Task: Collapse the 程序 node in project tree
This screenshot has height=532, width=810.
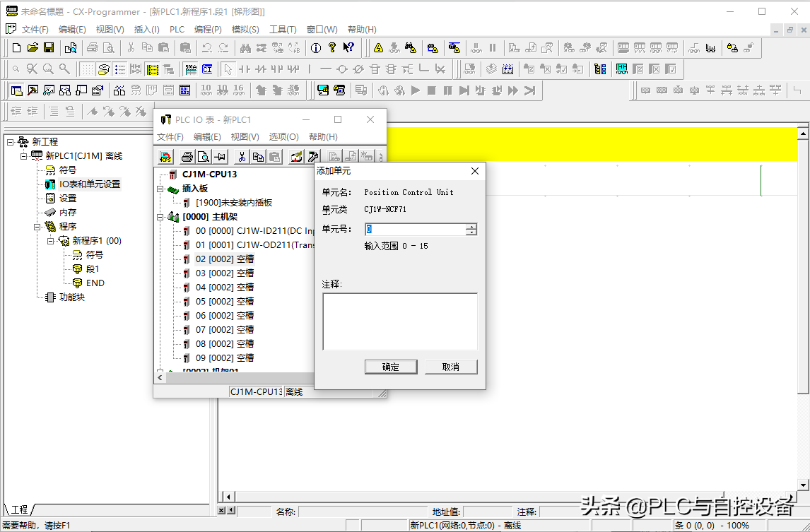Action: point(37,227)
